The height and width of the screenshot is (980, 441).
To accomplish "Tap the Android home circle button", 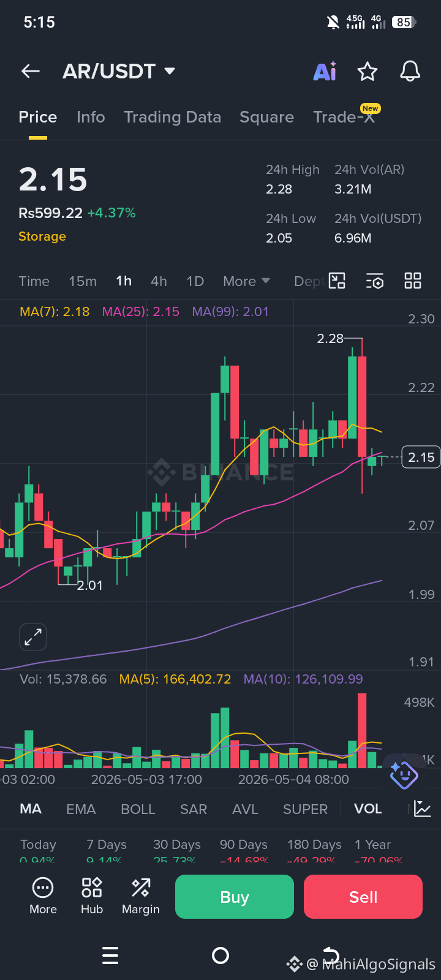I will [x=221, y=956].
